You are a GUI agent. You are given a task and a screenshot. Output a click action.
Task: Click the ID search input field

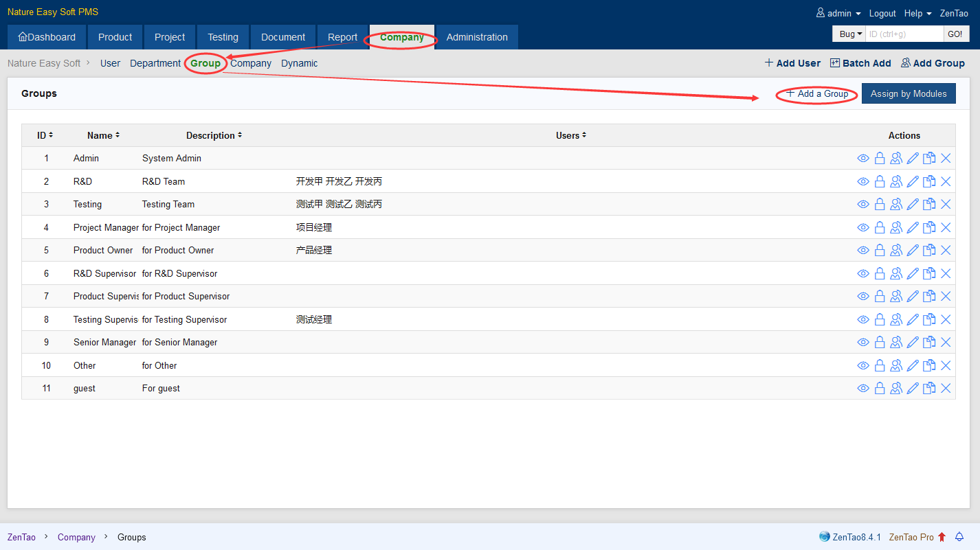(904, 34)
